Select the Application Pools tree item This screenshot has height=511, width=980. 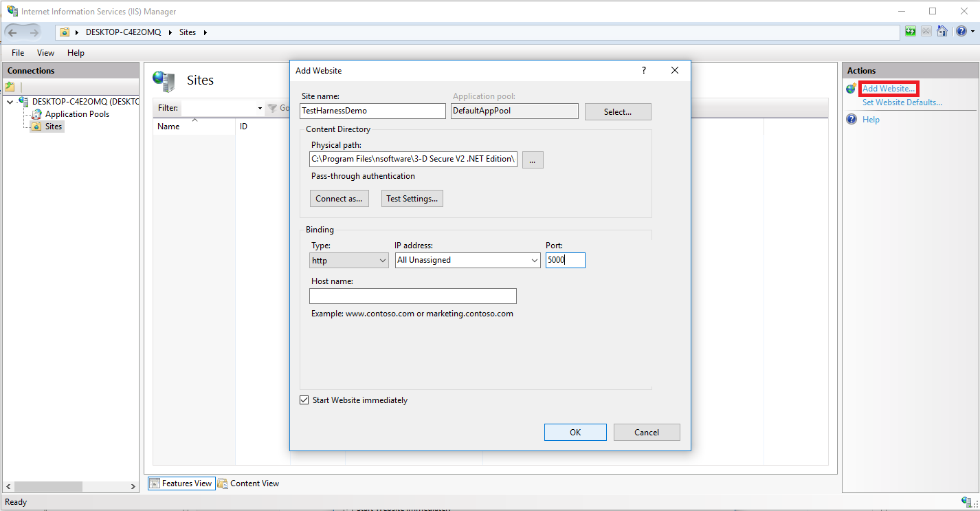coord(77,114)
